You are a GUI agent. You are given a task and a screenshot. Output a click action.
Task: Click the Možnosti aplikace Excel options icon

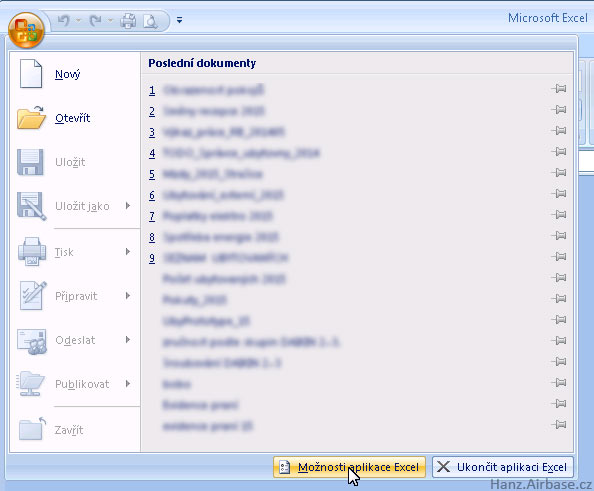284,467
